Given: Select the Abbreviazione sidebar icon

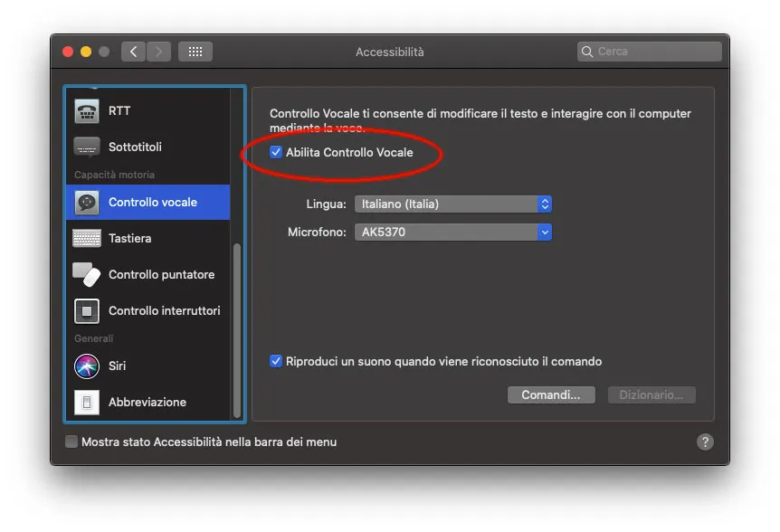Looking at the screenshot, I should [x=85, y=402].
